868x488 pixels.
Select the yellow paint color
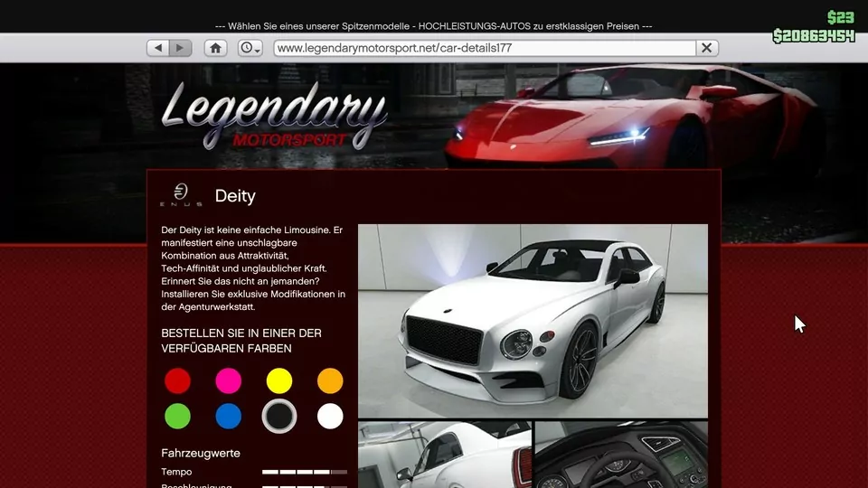tap(279, 380)
